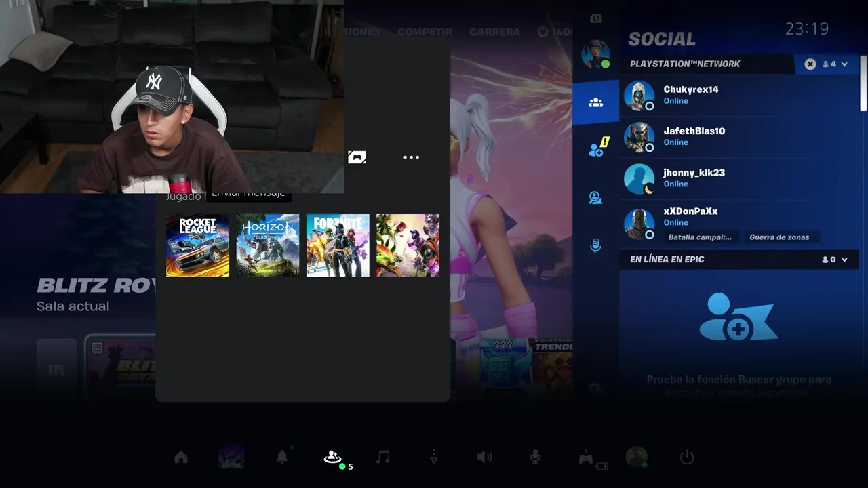Expand the En línea en Epic section
Viewport: 868px width, 488px height.
pyautogui.click(x=844, y=260)
